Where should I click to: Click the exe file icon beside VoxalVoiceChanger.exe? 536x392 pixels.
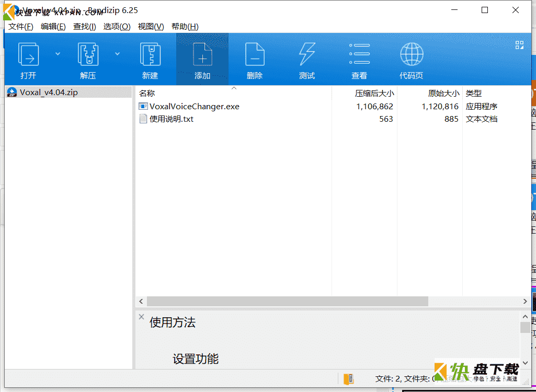[143, 106]
